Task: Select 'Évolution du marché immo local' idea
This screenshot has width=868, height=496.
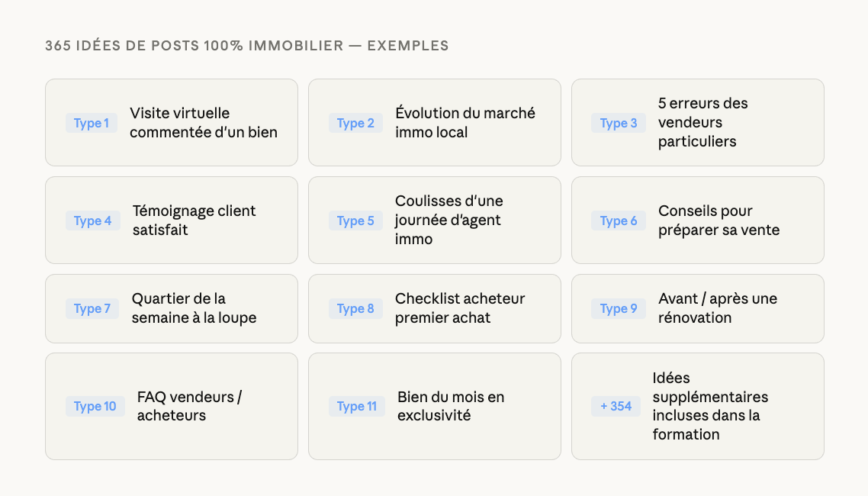Action: pyautogui.click(x=465, y=123)
